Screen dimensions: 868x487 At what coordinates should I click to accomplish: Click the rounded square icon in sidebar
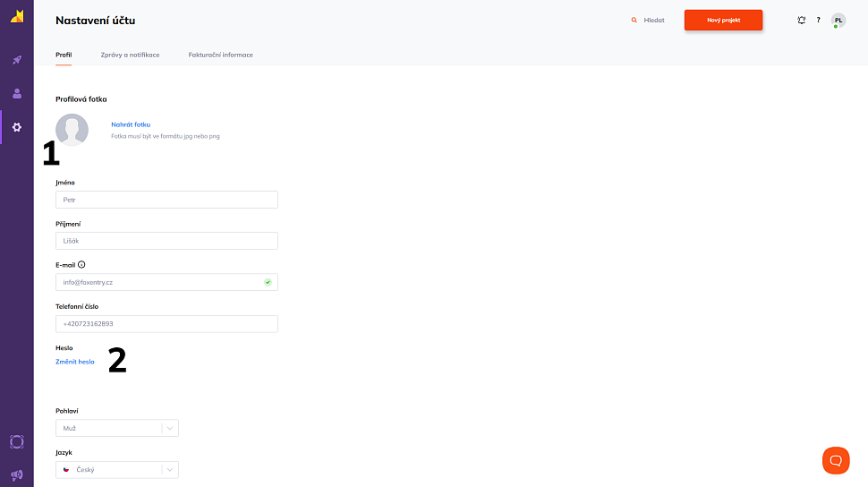pyautogui.click(x=16, y=441)
